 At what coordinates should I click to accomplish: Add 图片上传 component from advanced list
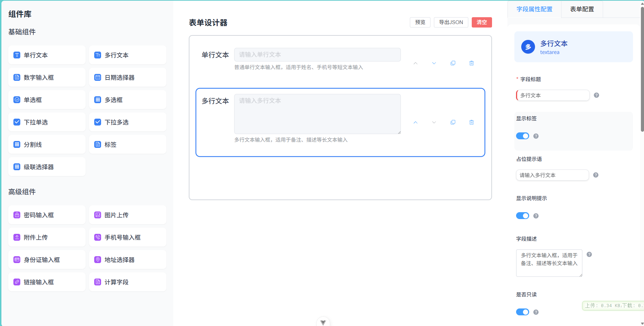(x=128, y=215)
